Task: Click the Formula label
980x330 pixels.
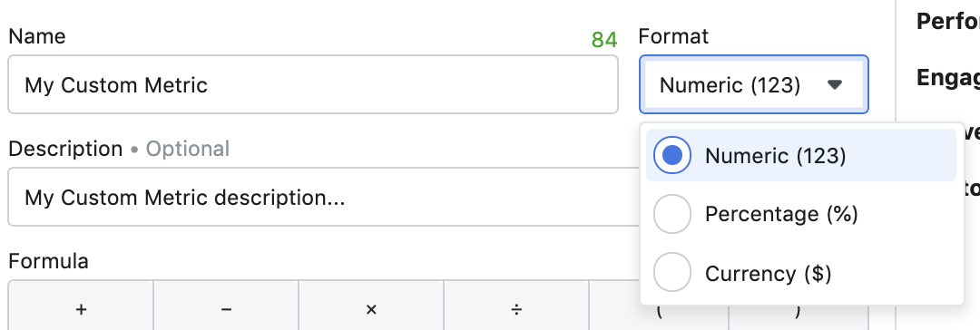Action: coord(48,261)
